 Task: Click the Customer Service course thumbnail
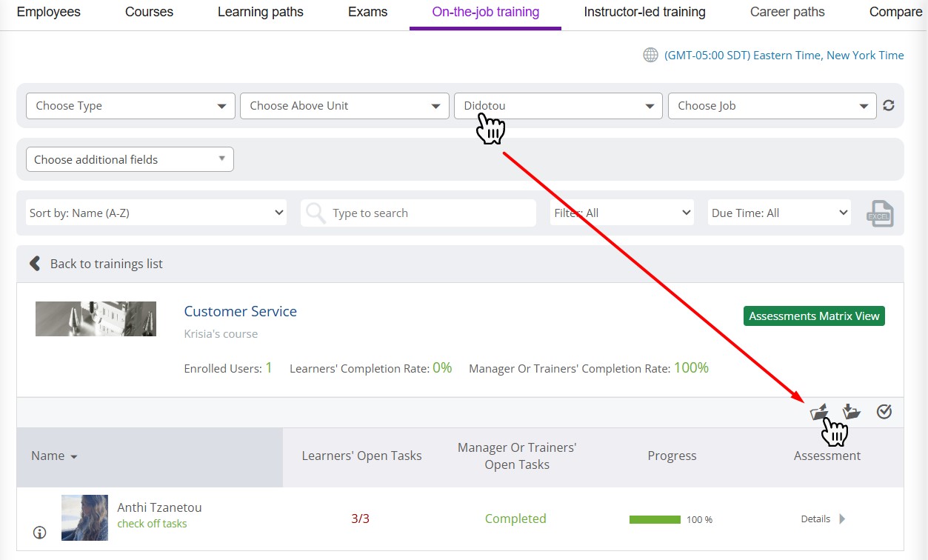(96, 319)
